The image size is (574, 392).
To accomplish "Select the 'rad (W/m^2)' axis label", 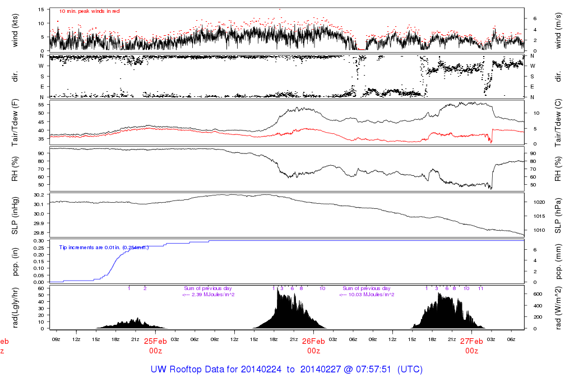I will tap(558, 308).
